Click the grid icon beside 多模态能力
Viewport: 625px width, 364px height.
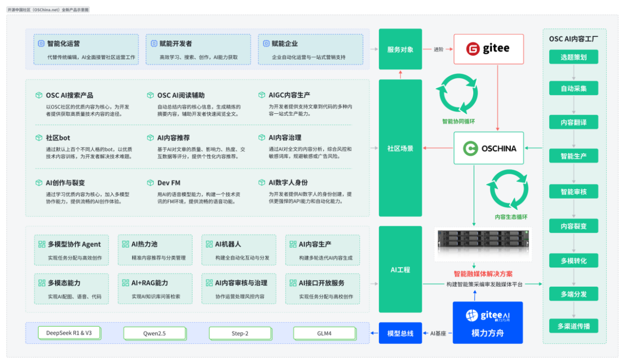(x=42, y=283)
